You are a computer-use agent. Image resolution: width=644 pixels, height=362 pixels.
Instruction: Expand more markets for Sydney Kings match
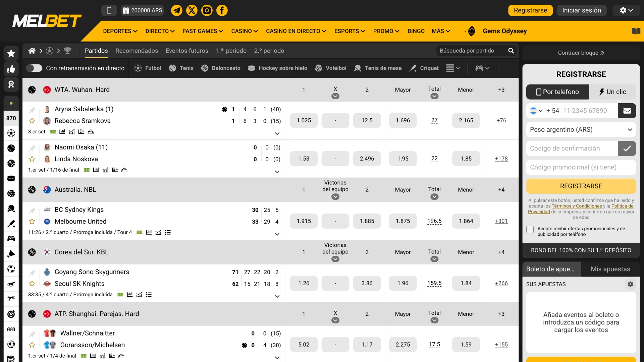coord(277,234)
